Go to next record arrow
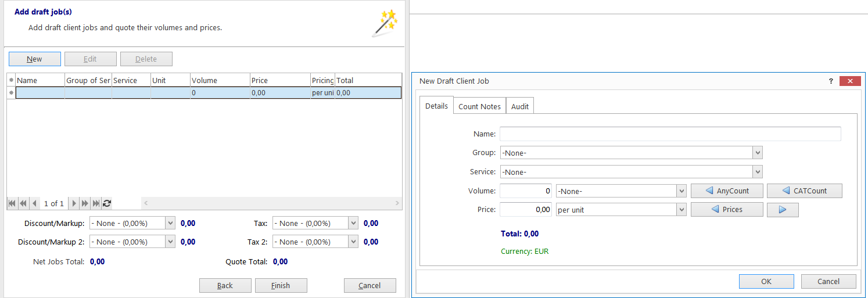868x298 pixels. [74, 203]
